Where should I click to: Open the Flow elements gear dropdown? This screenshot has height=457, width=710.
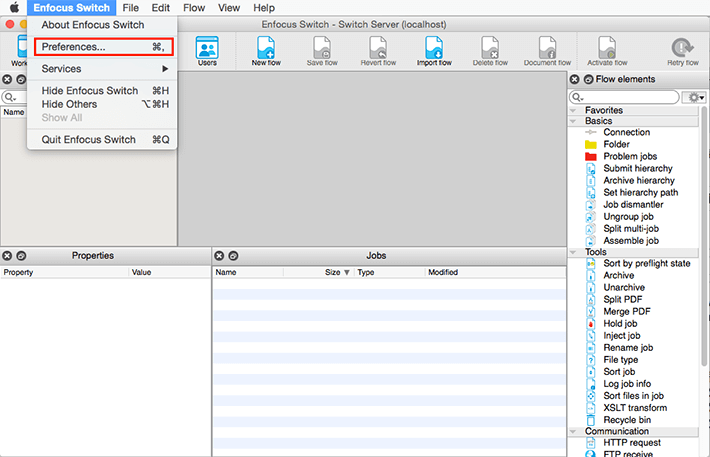(695, 97)
